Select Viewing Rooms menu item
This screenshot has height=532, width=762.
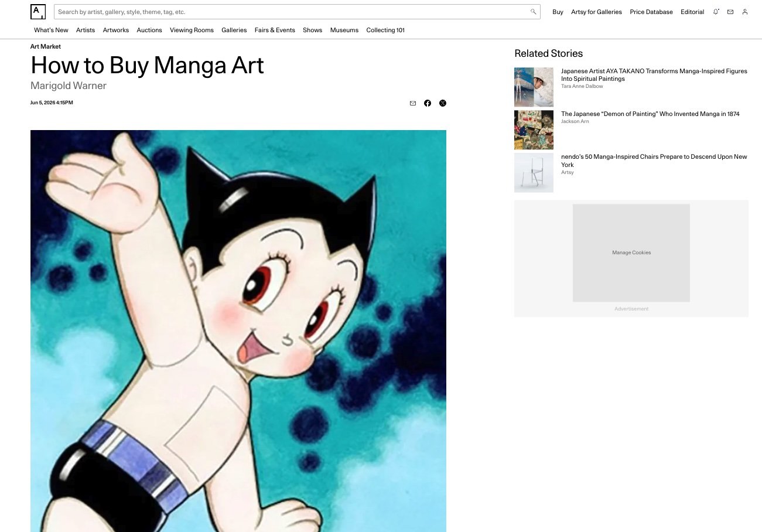(192, 30)
